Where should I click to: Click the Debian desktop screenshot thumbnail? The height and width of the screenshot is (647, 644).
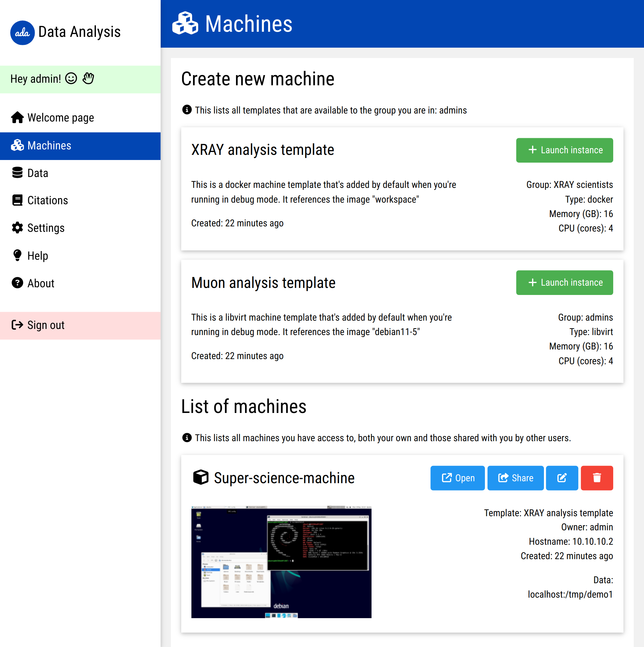(x=281, y=562)
